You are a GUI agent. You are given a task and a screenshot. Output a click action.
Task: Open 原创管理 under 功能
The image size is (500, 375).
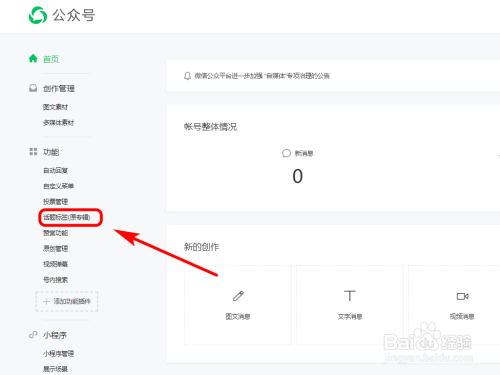pyautogui.click(x=55, y=249)
